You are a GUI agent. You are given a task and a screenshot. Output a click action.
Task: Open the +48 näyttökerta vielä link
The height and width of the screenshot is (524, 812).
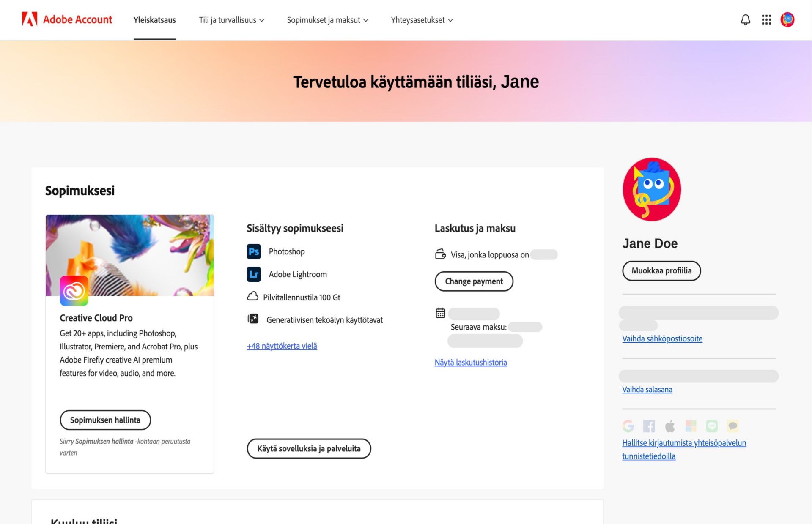tap(282, 346)
